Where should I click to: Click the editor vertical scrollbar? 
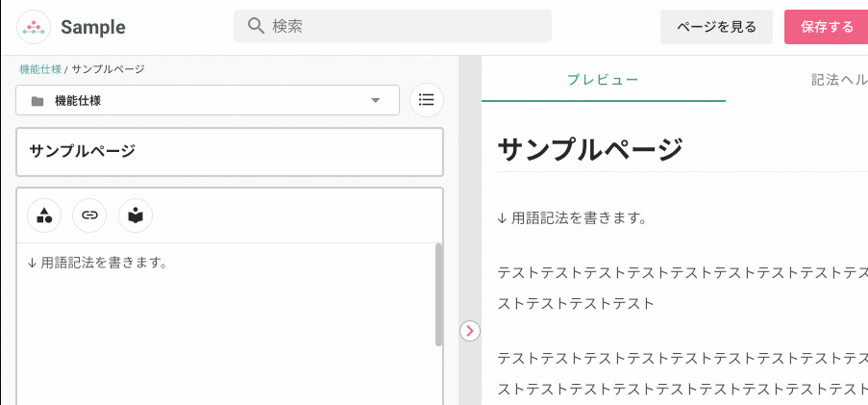tap(439, 294)
